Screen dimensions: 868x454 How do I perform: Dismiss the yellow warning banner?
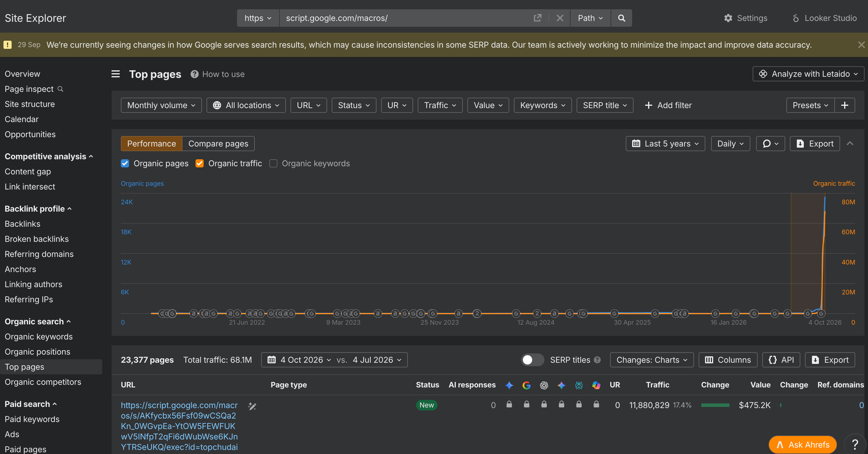(x=861, y=44)
